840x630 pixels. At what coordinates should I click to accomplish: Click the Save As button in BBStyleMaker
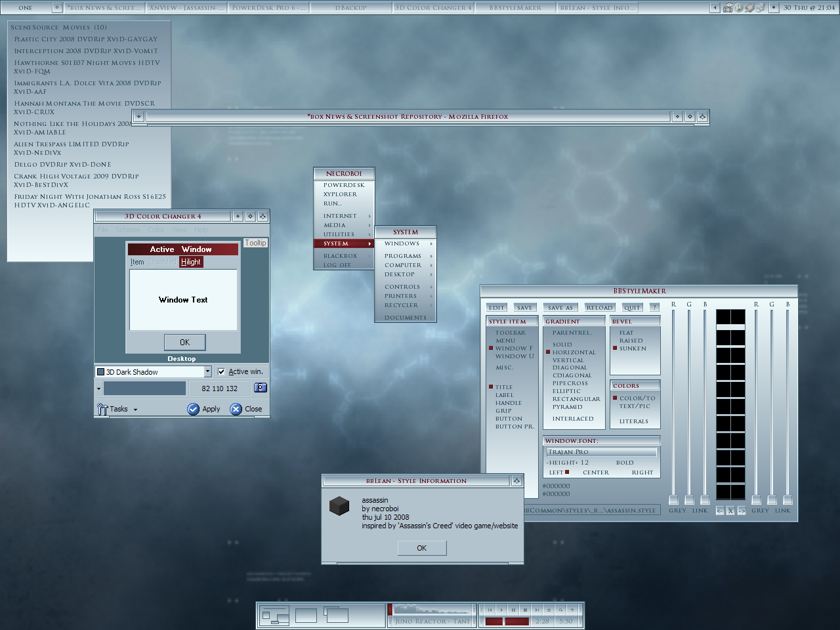[x=560, y=307]
